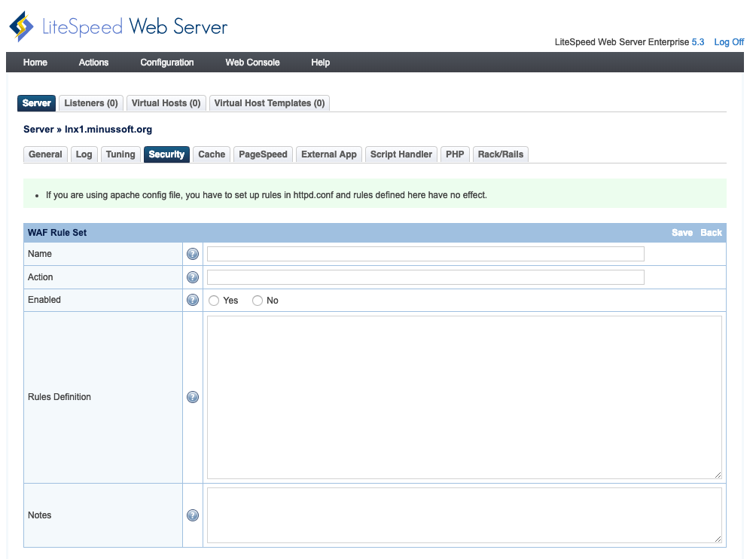The width and height of the screenshot is (756, 559).
Task: Grab the Notes textarea resize handle
Action: pos(718,539)
